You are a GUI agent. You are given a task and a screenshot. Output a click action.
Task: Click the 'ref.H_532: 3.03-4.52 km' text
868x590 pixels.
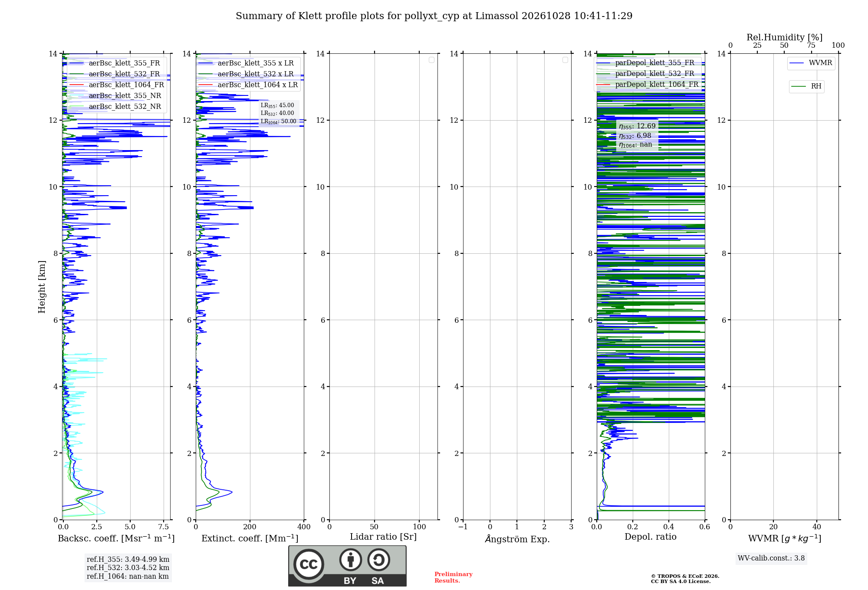pos(128,567)
